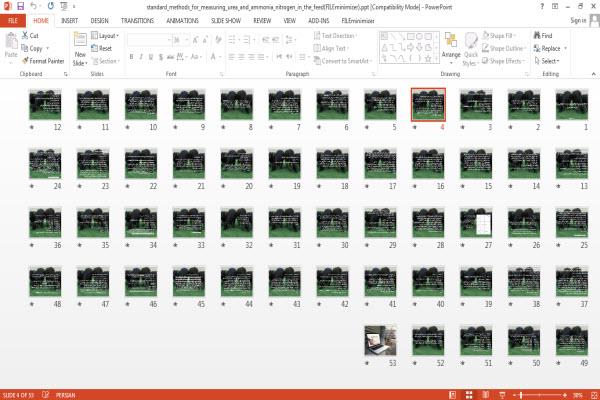Click the New Slide button icon
600x400 pixels.
tap(80, 41)
